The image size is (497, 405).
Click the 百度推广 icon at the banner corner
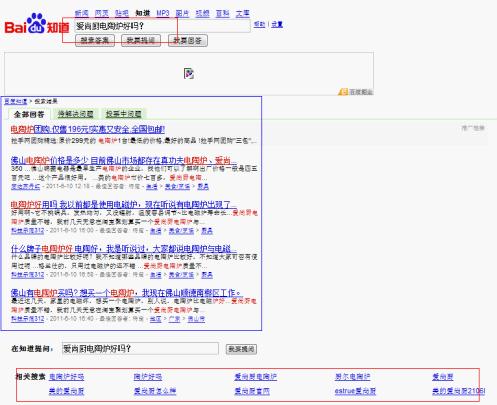pos(343,92)
